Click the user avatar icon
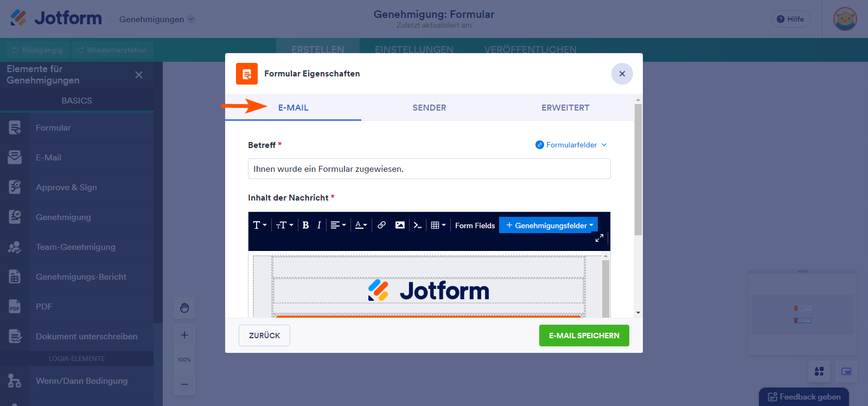This screenshot has width=868, height=406. (x=845, y=19)
